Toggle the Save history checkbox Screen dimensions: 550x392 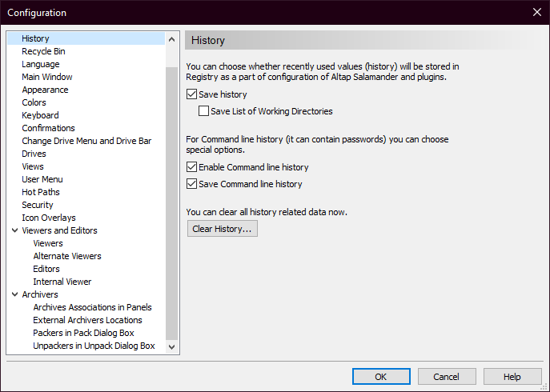(191, 94)
